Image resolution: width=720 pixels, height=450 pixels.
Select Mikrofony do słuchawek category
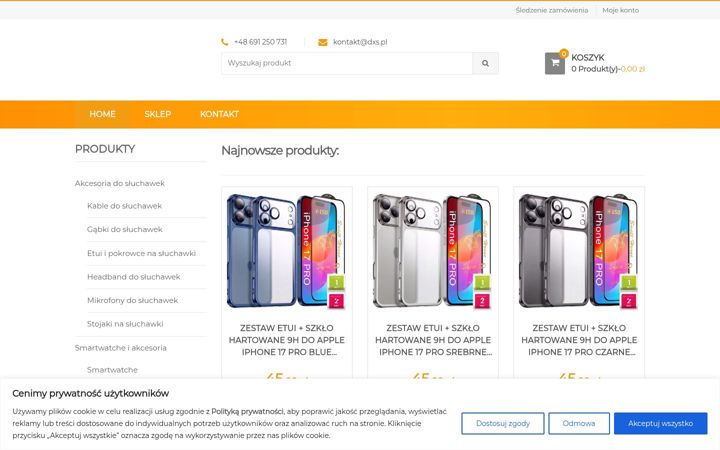(132, 300)
